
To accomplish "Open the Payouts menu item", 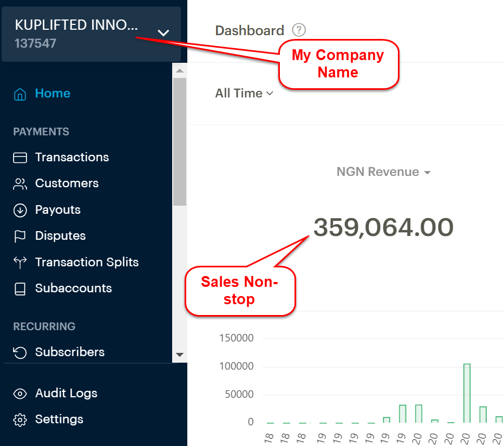I will [x=57, y=210].
